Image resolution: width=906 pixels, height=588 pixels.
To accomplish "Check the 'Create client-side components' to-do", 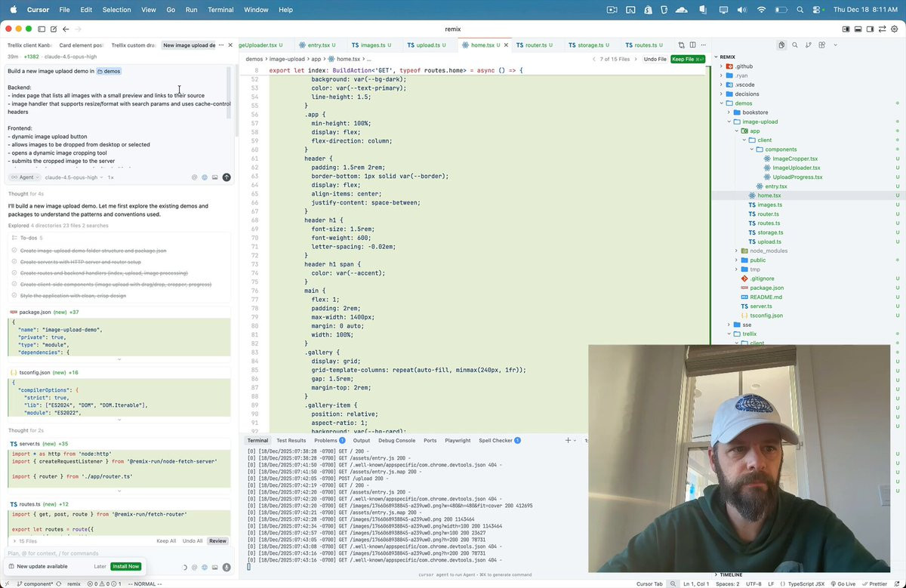I will (14, 285).
